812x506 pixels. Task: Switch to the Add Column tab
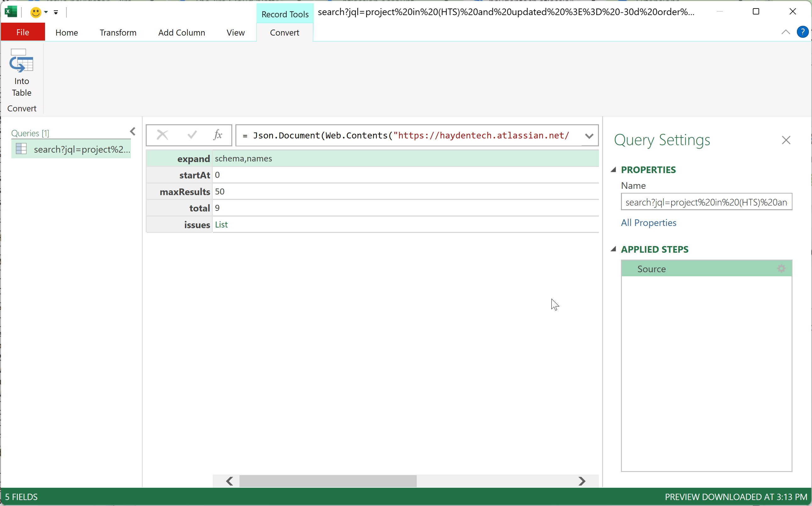point(181,32)
